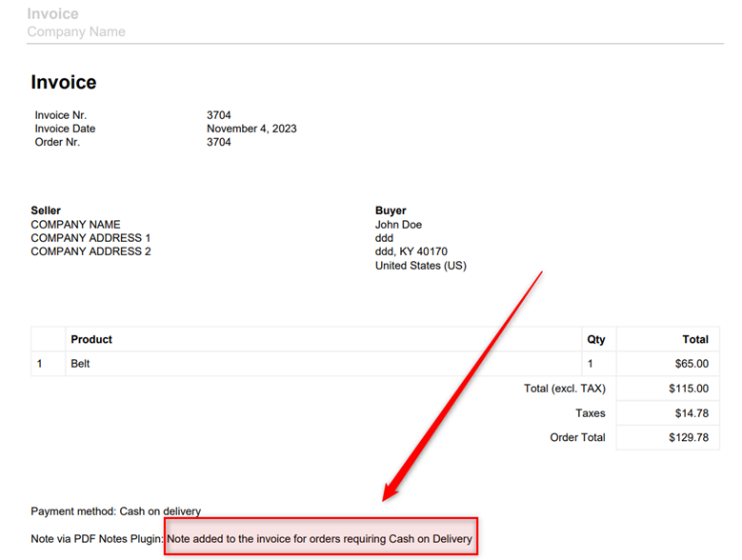
Task: Click the invoice number 3704 beside Invoice Nr.
Action: pyautogui.click(x=219, y=115)
